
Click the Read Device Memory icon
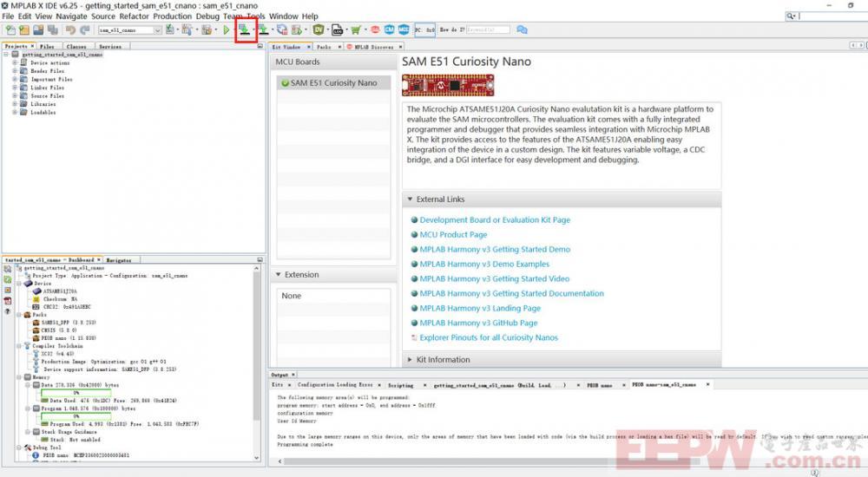click(x=264, y=29)
